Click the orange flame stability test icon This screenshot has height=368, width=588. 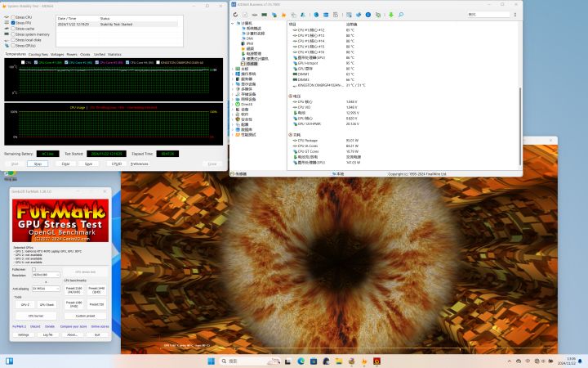[283, 15]
